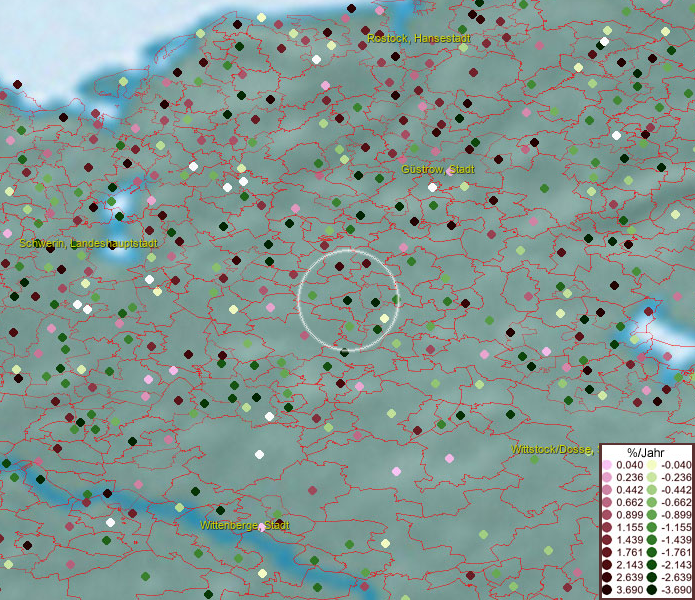The height and width of the screenshot is (600, 695).
Task: Select the legend value -1.439
Action: click(x=676, y=540)
